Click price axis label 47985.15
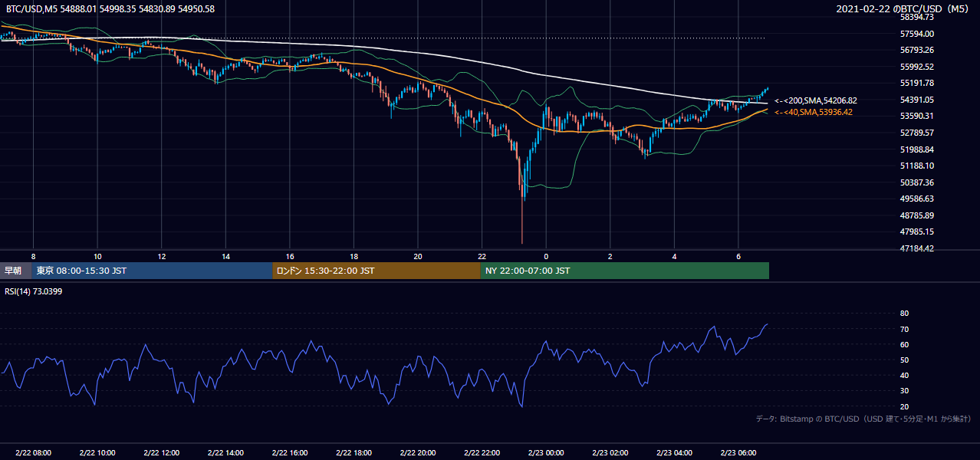 (x=917, y=232)
